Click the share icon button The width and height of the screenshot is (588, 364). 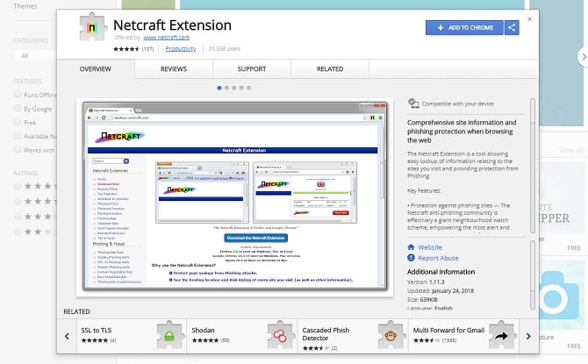pos(512,28)
